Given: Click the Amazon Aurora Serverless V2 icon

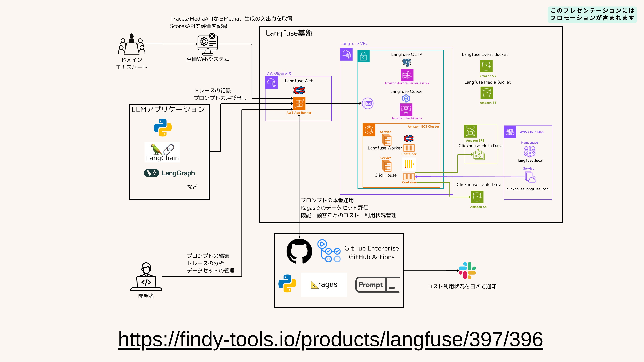Looking at the screenshot, I should (407, 75).
